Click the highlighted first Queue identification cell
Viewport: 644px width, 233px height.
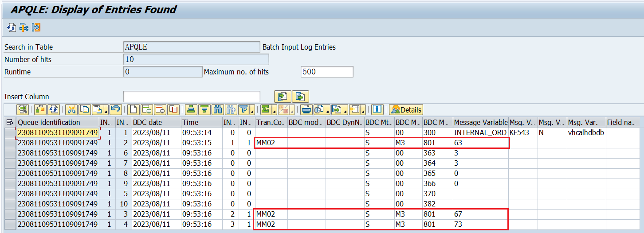tap(57, 132)
